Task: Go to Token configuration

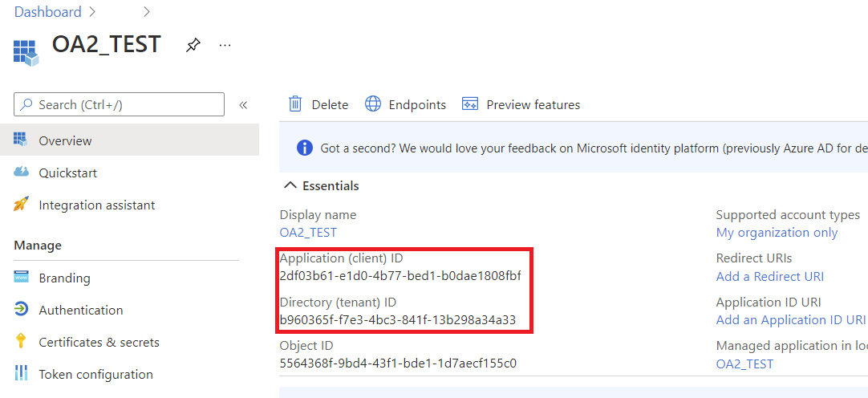Action: (95, 374)
